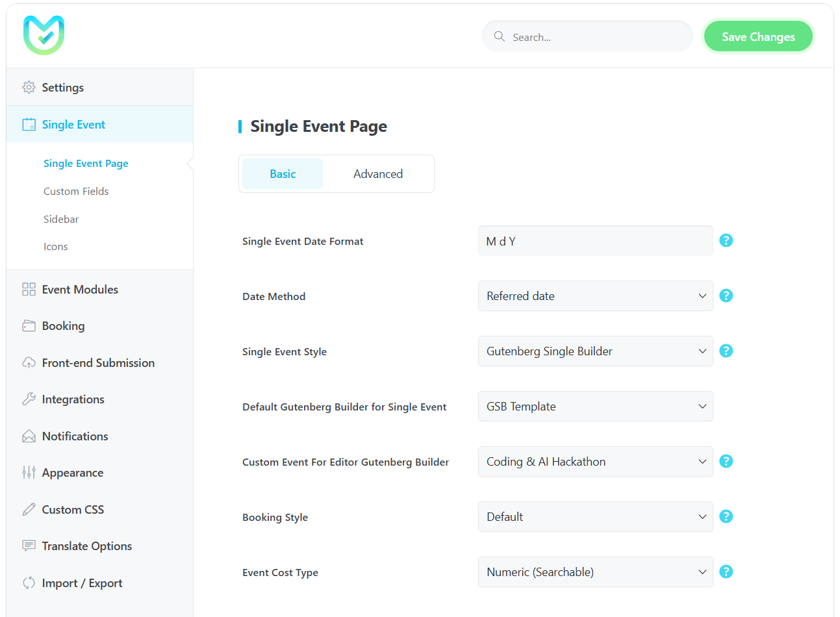Select the Appearance sliders icon
Screen dimensions: 840x617
point(29,472)
